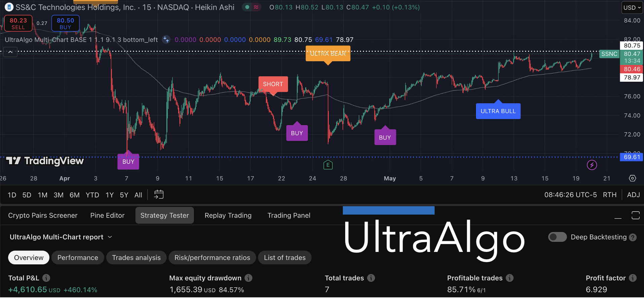Viewport: 644px width, 298px height.
Task: Maximize the Strategy Tester panel
Action: (x=635, y=216)
